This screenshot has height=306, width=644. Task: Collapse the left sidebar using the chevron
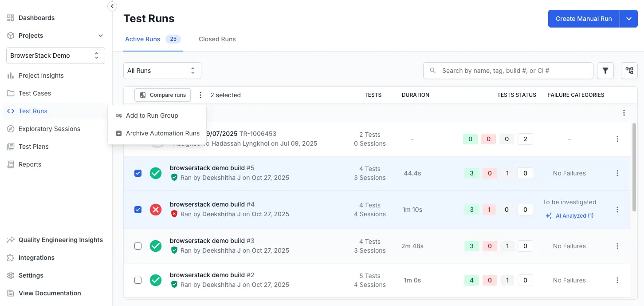coord(112,6)
